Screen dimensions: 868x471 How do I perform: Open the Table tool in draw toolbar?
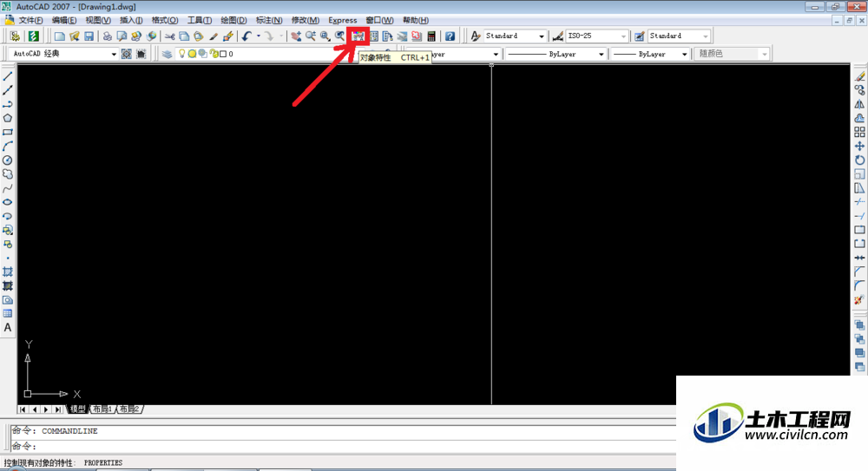[x=8, y=314]
